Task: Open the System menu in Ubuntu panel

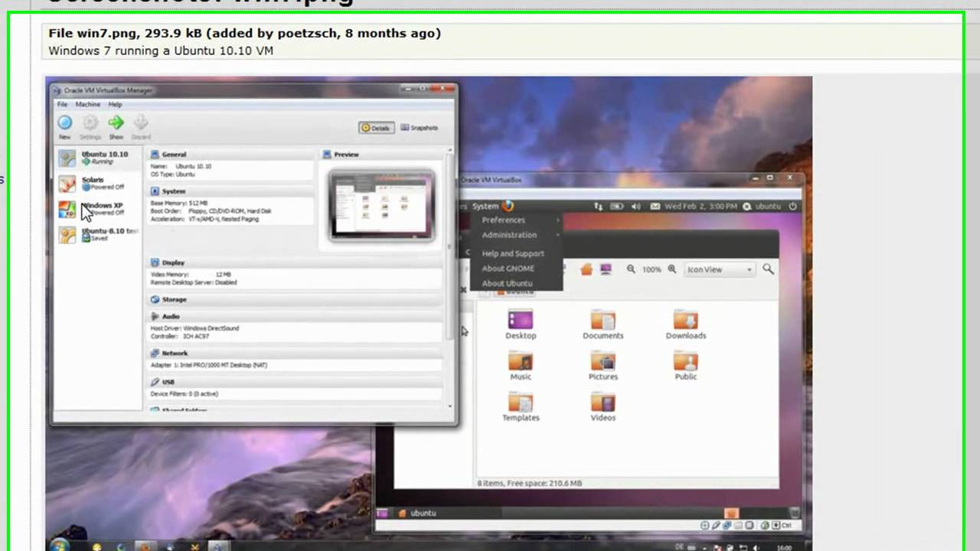Action: tap(485, 206)
